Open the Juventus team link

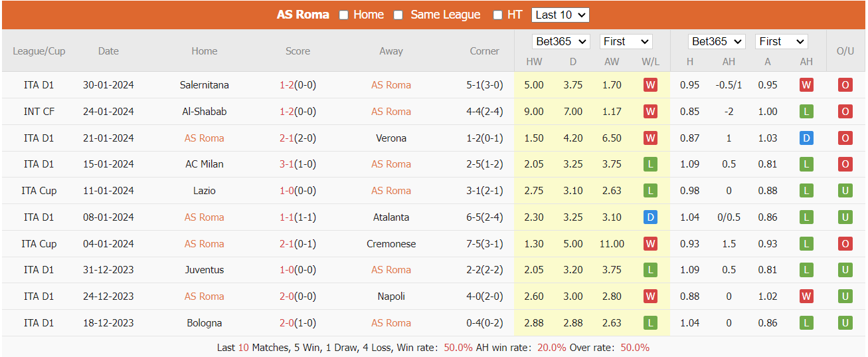205,270
